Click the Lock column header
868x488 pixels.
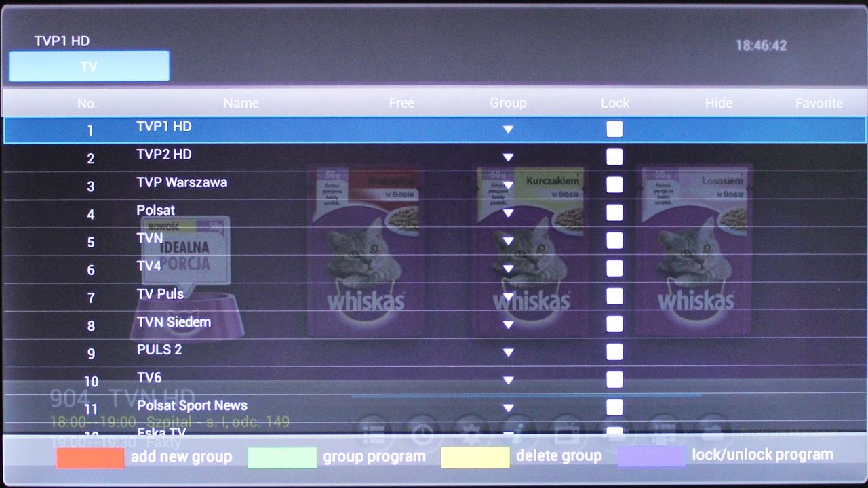pos(615,103)
